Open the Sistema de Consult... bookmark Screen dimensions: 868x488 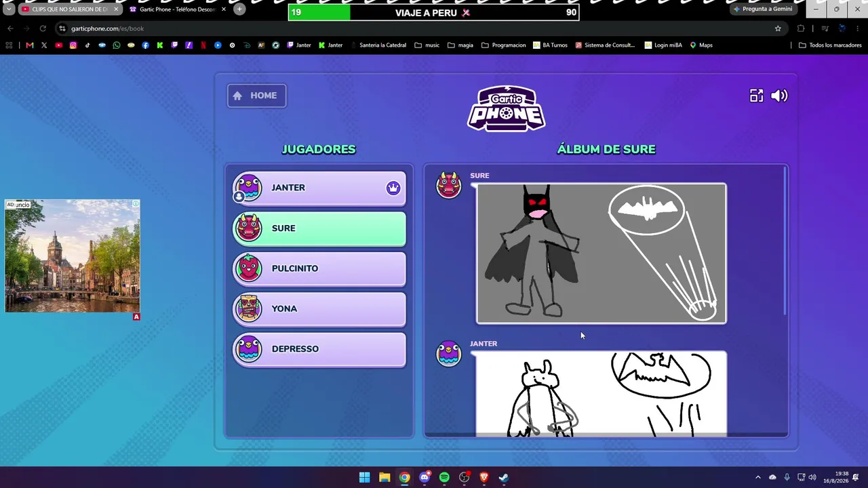(x=605, y=45)
